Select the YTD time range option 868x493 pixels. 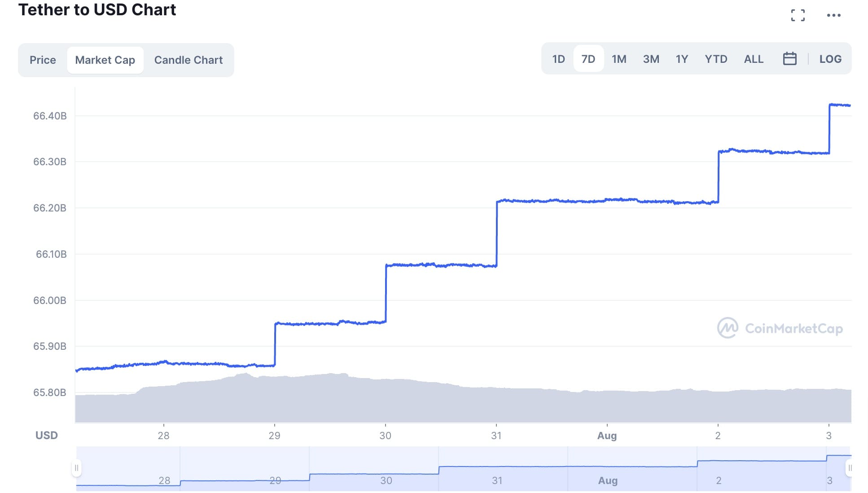tap(716, 59)
